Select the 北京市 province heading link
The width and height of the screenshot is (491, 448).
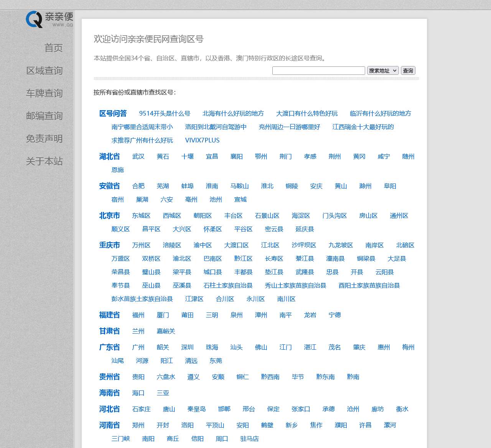coord(109,216)
